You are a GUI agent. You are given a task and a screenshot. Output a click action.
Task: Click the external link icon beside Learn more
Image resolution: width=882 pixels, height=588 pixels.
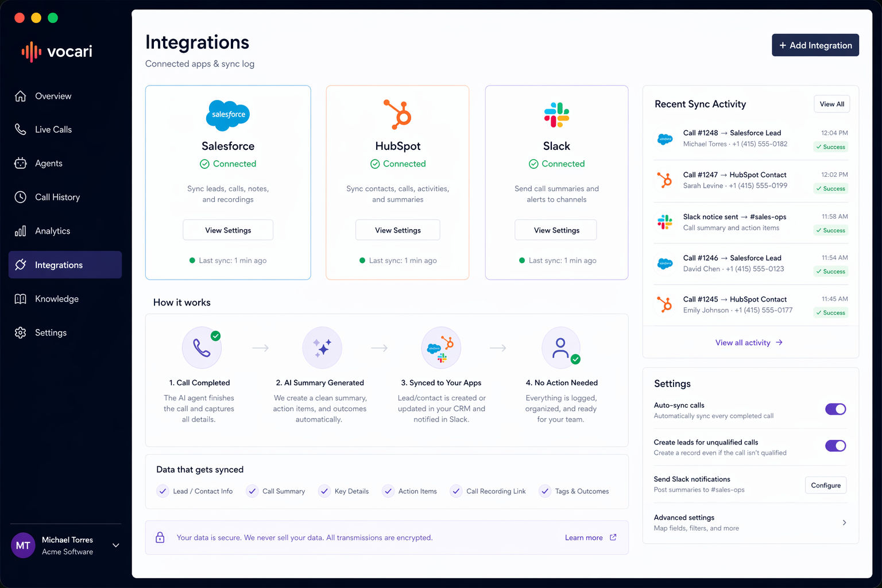pyautogui.click(x=613, y=537)
